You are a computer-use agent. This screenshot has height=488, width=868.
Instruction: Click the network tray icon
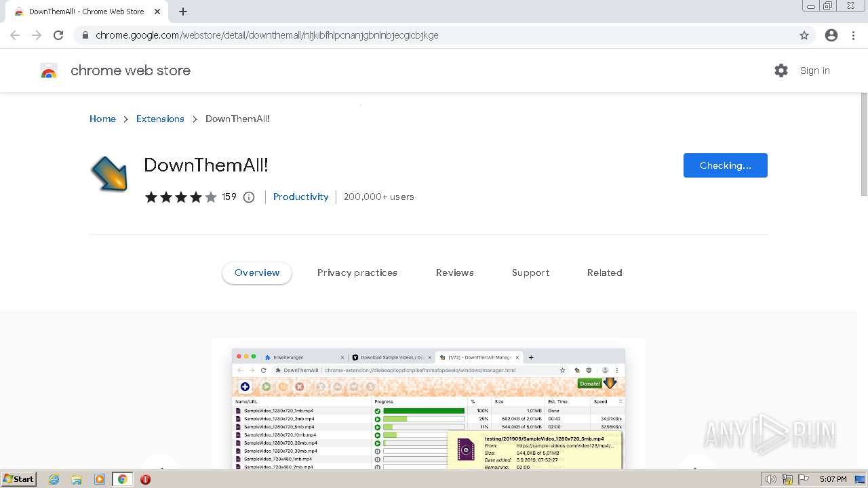pyautogui.click(x=787, y=479)
